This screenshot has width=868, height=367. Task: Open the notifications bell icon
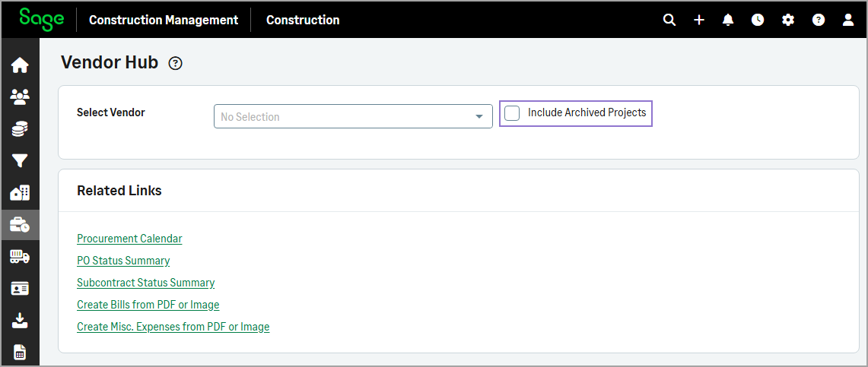point(728,20)
